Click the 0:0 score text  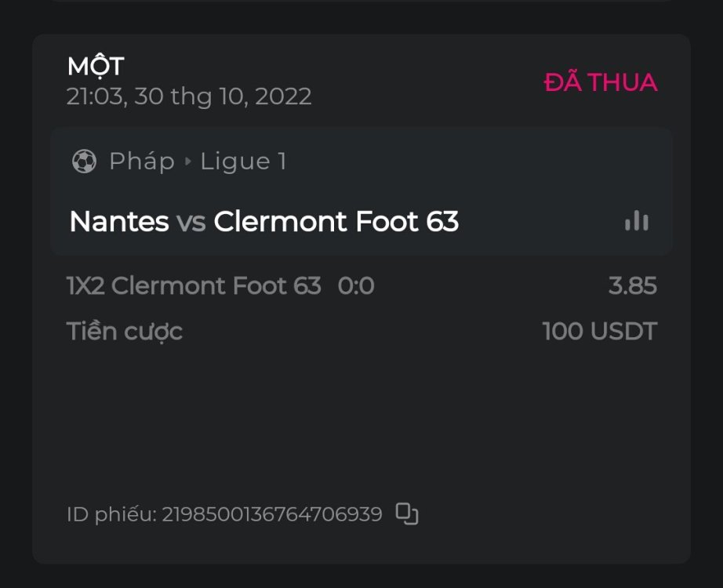pos(356,286)
